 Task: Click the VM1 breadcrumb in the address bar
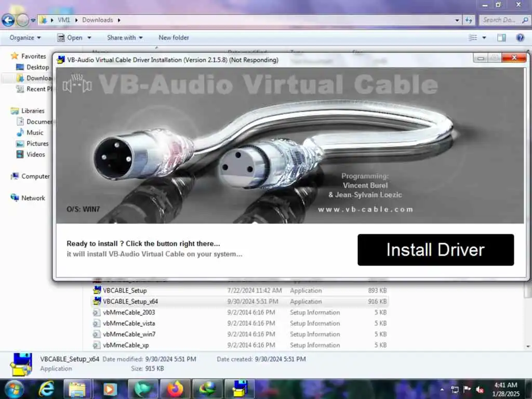tap(63, 20)
